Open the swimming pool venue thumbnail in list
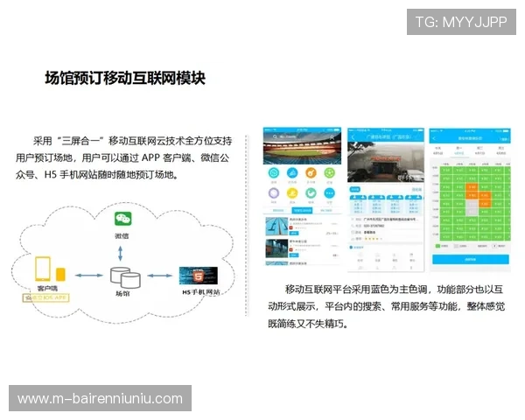Screen dimensions: 525x420 coord(276,227)
